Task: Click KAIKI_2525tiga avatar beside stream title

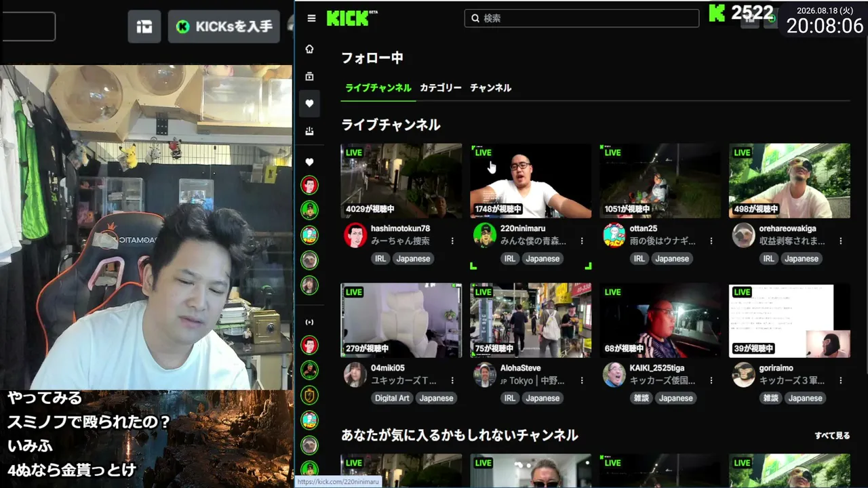Action: (x=614, y=375)
